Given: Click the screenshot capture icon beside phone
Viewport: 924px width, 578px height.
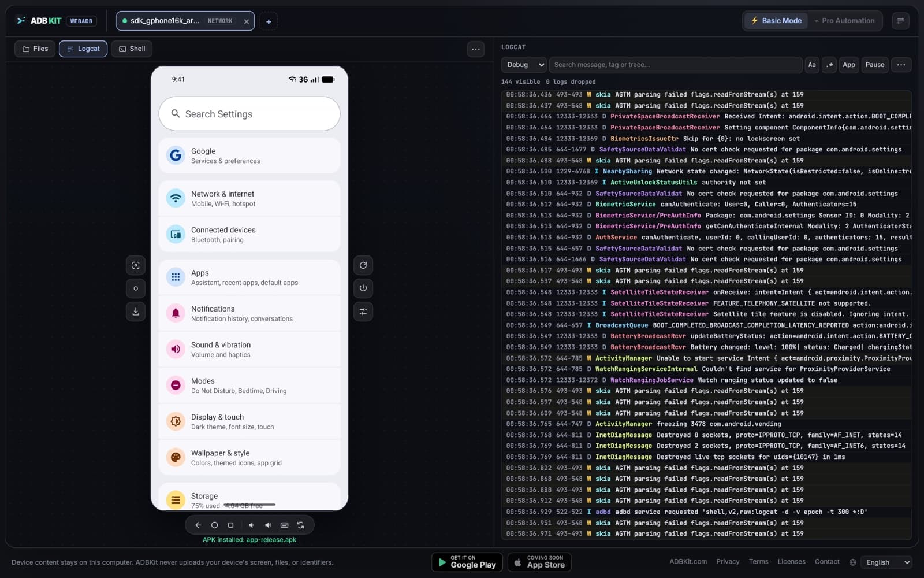Looking at the screenshot, I should coord(136,265).
